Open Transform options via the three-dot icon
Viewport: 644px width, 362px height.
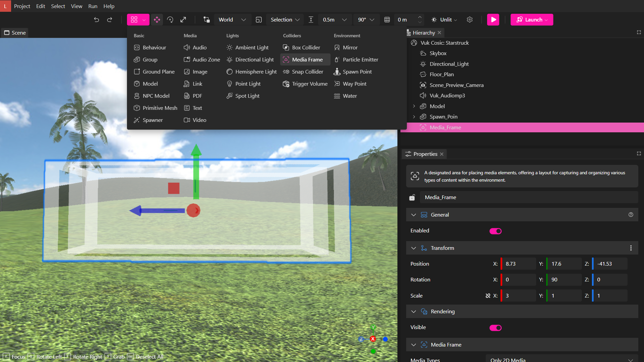(631, 248)
